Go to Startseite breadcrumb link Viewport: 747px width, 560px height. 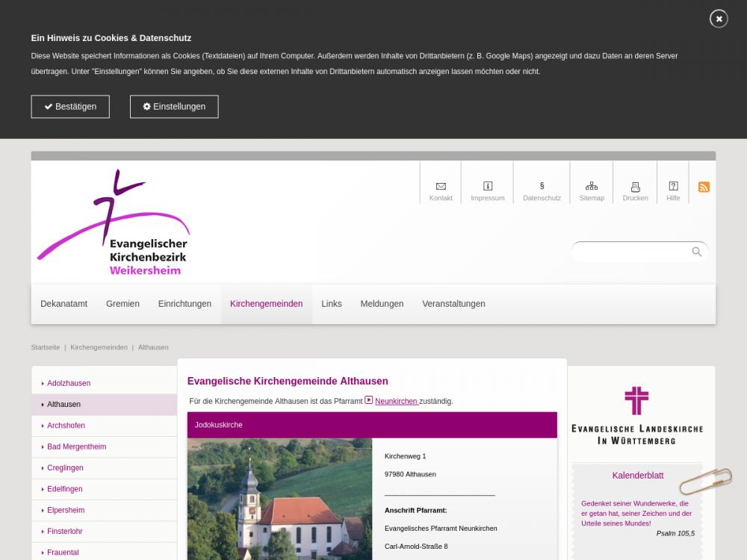pos(46,347)
